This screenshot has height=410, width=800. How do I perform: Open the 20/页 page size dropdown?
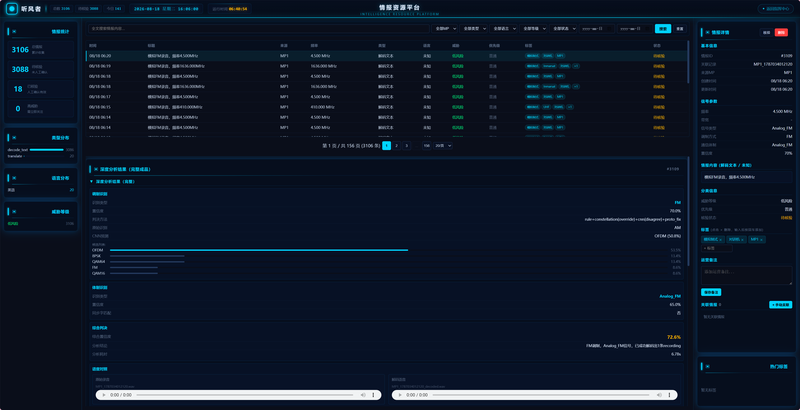pyautogui.click(x=443, y=146)
